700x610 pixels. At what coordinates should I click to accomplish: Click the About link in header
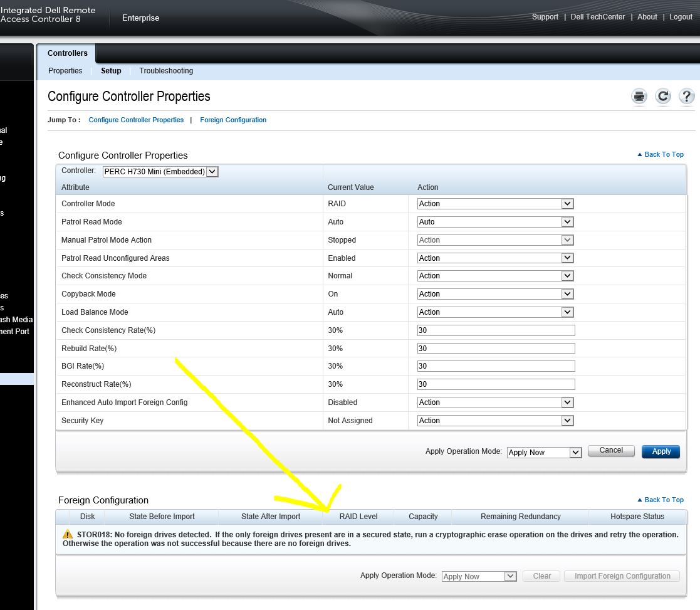click(x=647, y=16)
